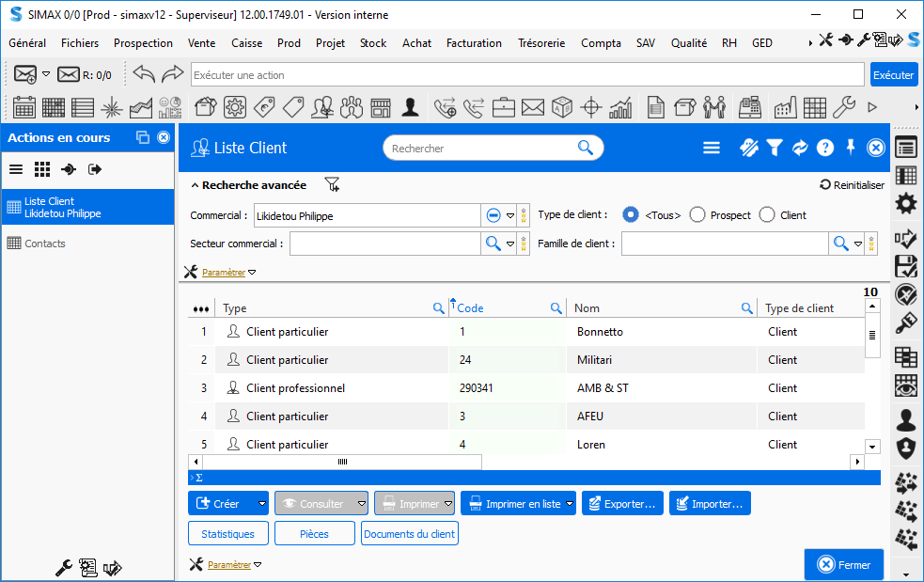Pin the Liste Client window
924x582 pixels.
click(x=851, y=148)
